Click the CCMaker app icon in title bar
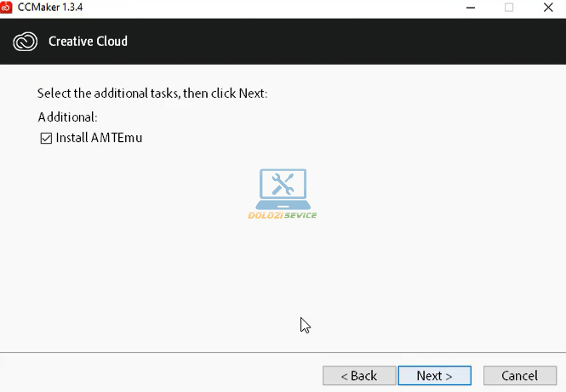Image resolution: width=566 pixels, height=392 pixels. pyautogui.click(x=8, y=7)
